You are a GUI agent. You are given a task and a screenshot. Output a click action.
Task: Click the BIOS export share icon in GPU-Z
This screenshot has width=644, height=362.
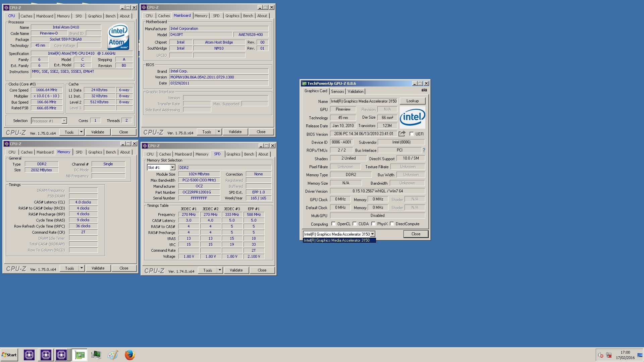coord(402,134)
